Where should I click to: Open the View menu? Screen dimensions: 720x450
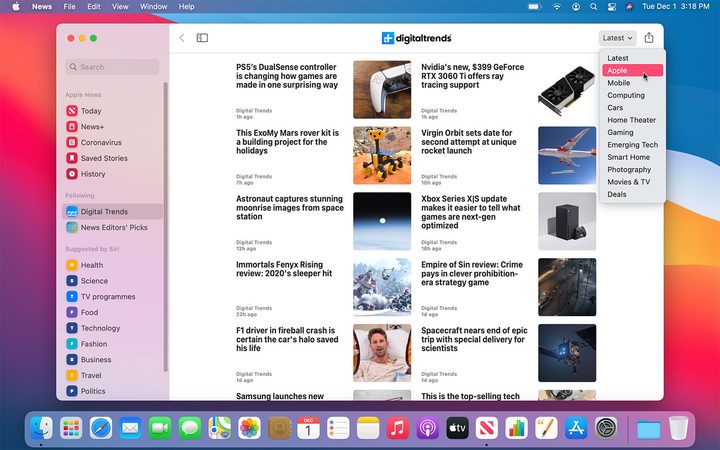[120, 6]
